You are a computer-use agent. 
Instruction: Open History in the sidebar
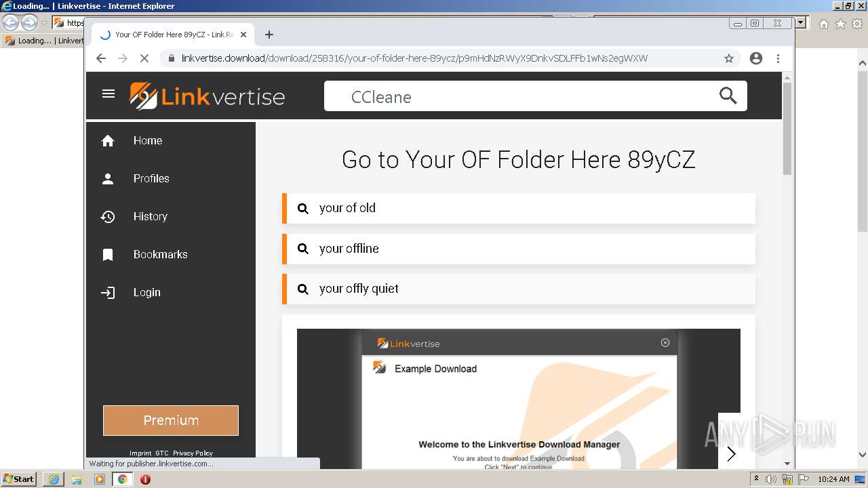tap(150, 216)
